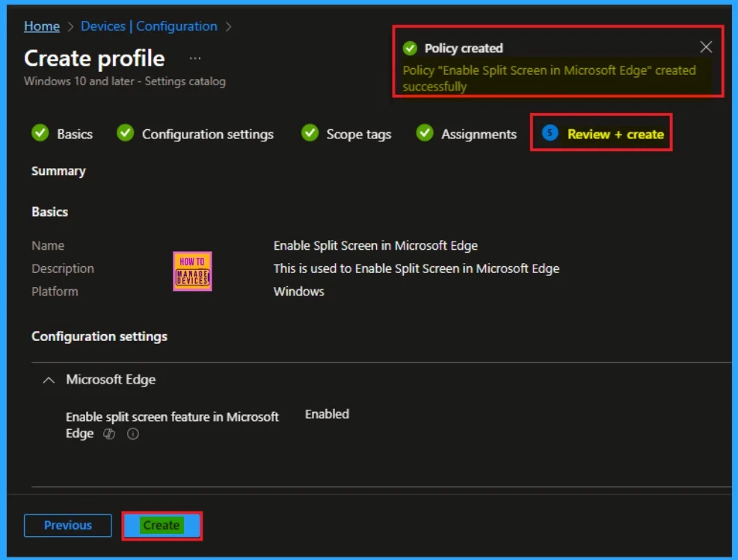Click the Configuration settings checkmark icon
This screenshot has height=560, width=738.
click(125, 132)
